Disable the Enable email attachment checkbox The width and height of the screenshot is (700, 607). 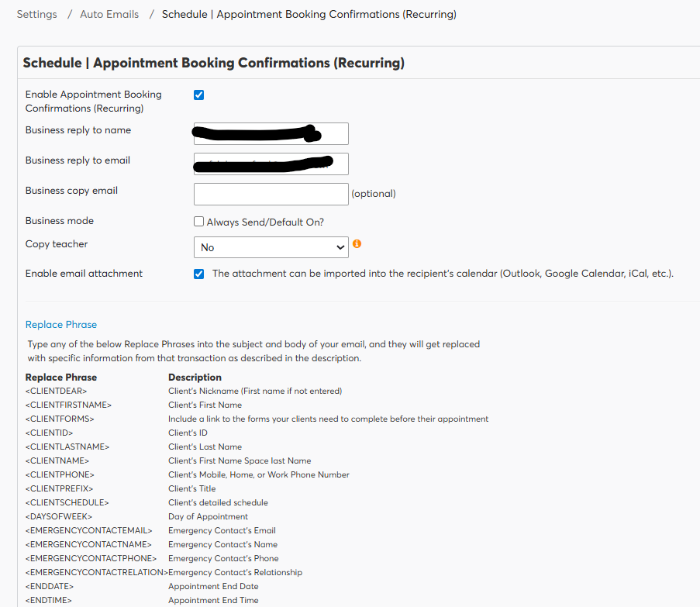pos(198,274)
